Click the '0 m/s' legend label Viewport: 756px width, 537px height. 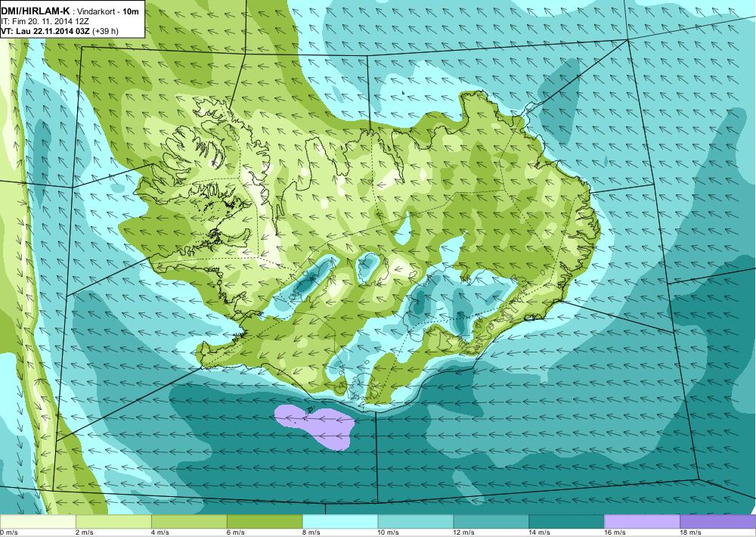click(8, 532)
